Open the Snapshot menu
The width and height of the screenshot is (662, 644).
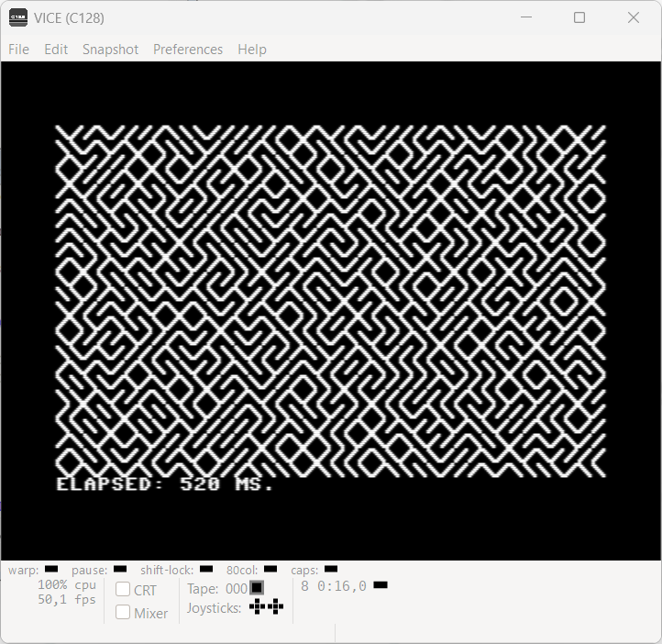pos(110,50)
